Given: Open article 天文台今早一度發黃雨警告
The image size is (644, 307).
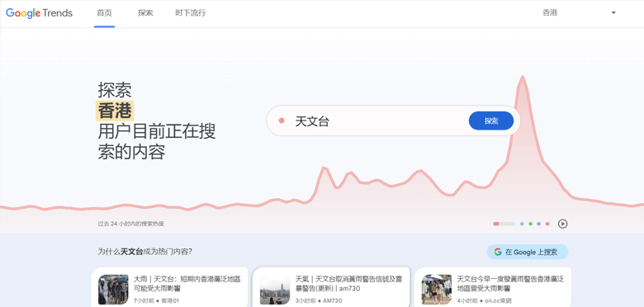Looking at the screenshot, I should click(510, 284).
